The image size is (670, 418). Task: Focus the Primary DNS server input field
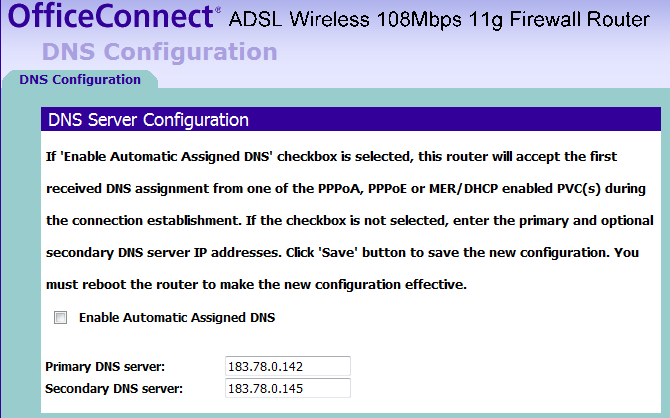click(288, 367)
